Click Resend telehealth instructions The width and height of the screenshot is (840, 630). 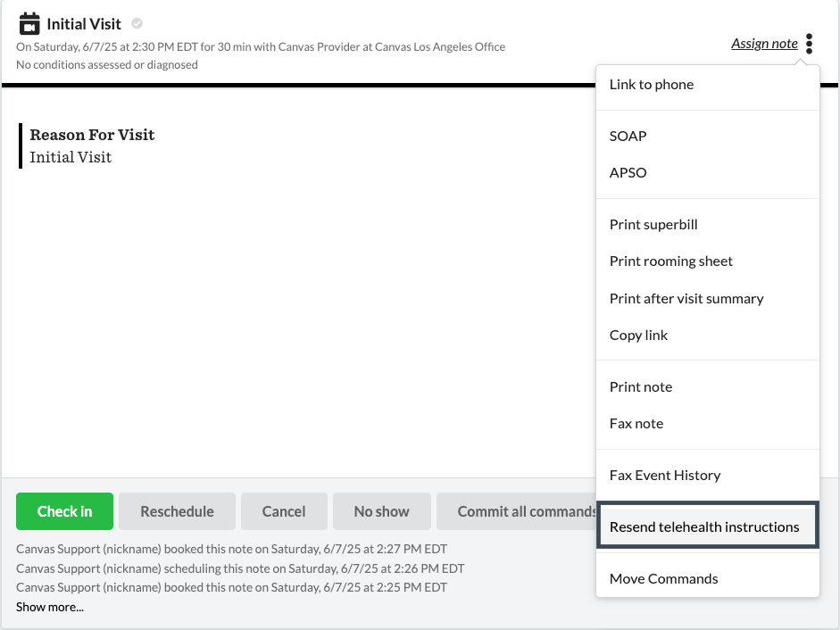point(704,527)
